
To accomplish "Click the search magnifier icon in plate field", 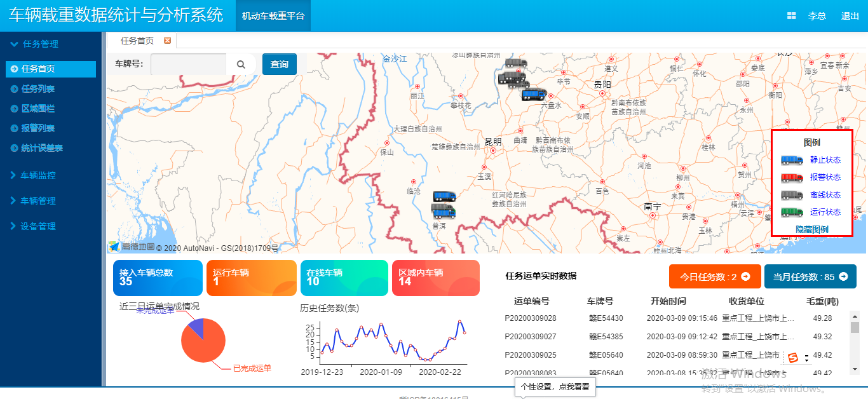I will (241, 64).
